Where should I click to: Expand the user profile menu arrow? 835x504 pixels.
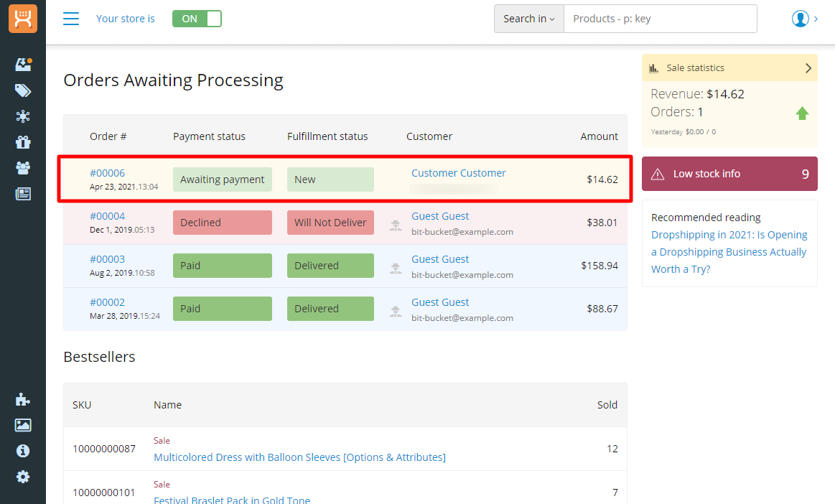click(816, 19)
